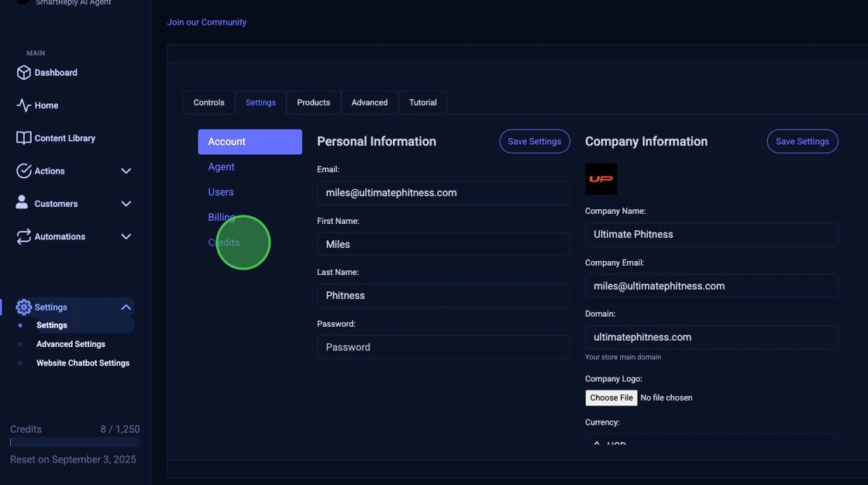
Task: Open the Join our Community link
Action: coord(207,22)
